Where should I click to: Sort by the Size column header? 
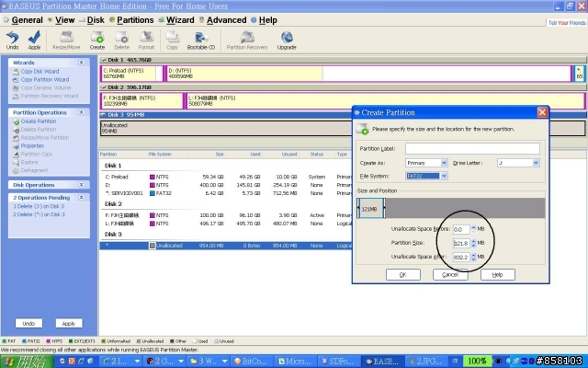220,155
